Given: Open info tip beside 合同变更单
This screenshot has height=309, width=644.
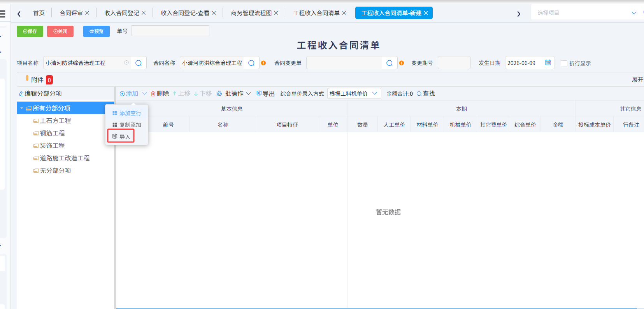Looking at the screenshot, I should tap(402, 63).
